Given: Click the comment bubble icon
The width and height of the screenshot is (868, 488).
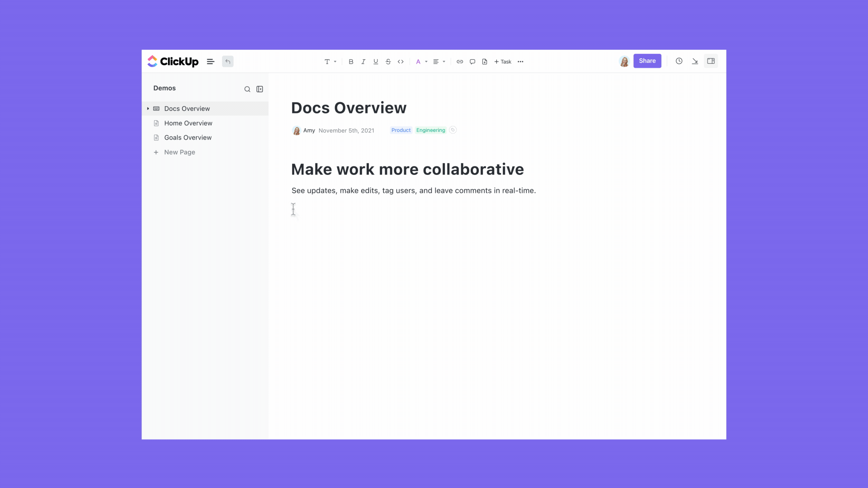Looking at the screenshot, I should 472,61.
